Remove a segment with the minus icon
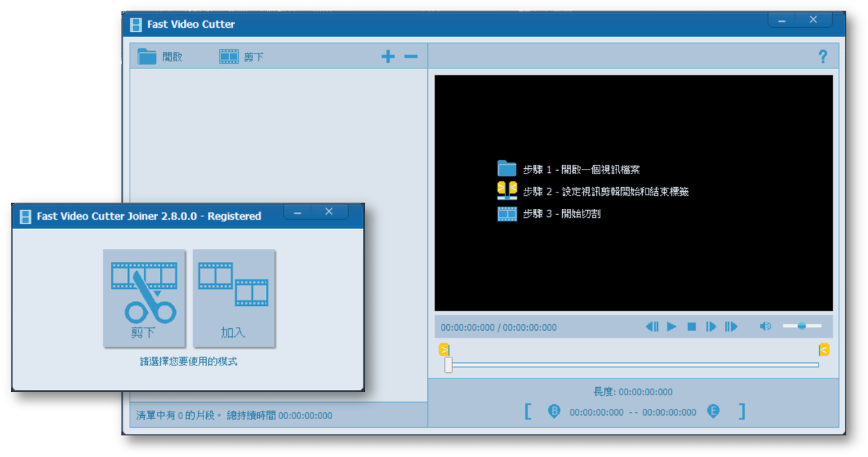Image resolution: width=868 pixels, height=457 pixels. (411, 57)
